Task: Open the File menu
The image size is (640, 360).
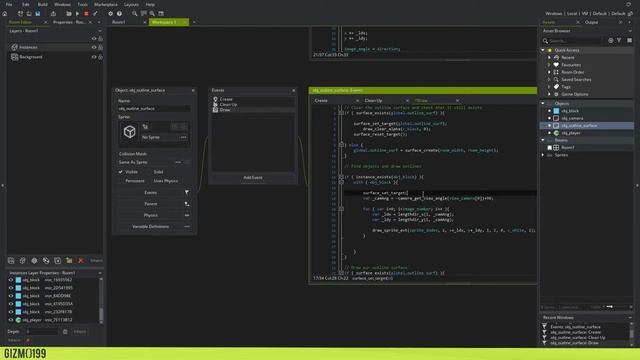Action: point(9,4)
